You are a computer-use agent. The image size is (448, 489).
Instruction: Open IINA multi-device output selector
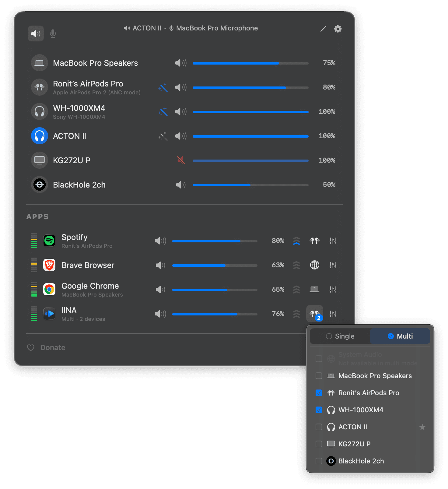coord(315,314)
